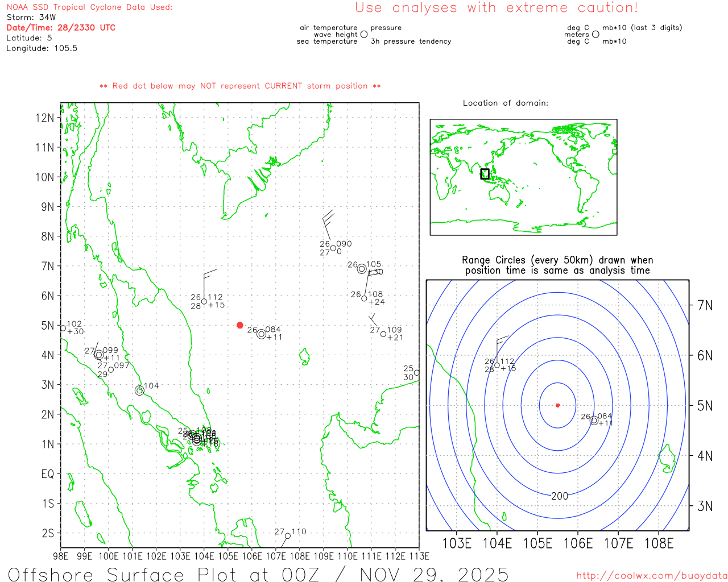Click the red center dot in range circles map
The width and height of the screenshot is (728, 582).
557,405
